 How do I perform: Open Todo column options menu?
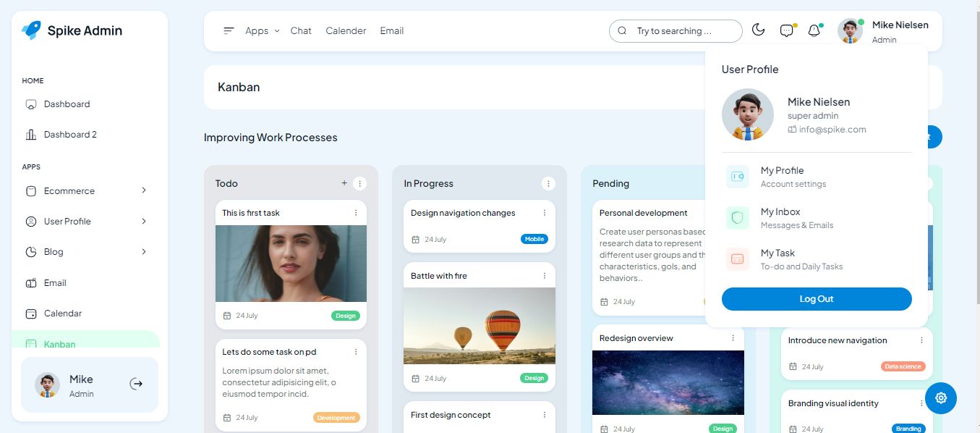click(359, 183)
